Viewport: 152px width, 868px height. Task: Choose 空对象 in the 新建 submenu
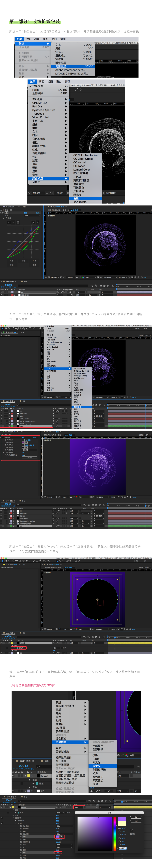pyautogui.click(x=74, y=59)
